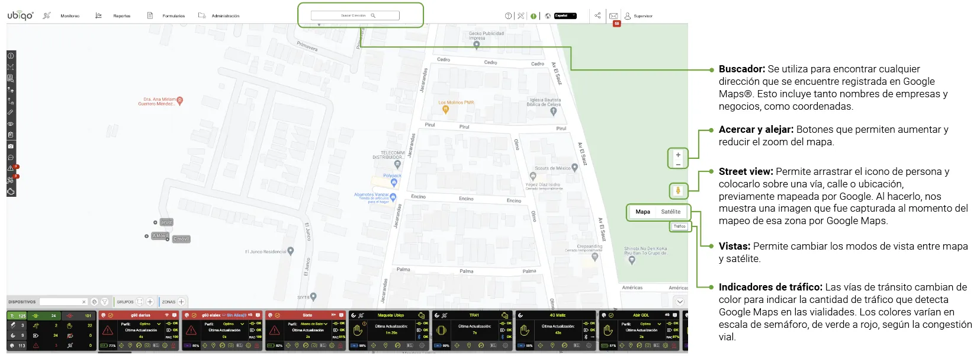Open the Administración menu
This screenshot has width=980, height=364.
(x=226, y=16)
